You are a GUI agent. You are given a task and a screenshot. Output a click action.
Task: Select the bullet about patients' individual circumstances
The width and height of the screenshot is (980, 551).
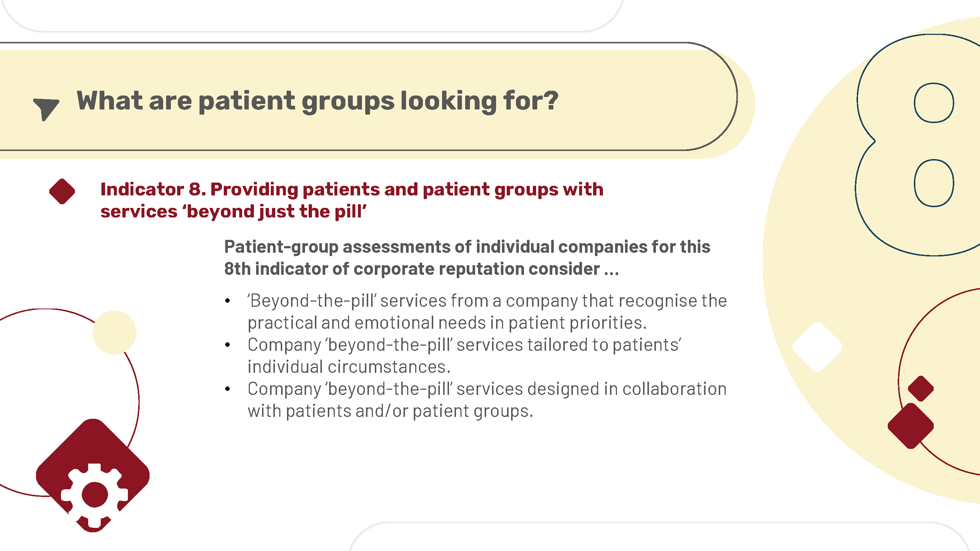464,356
